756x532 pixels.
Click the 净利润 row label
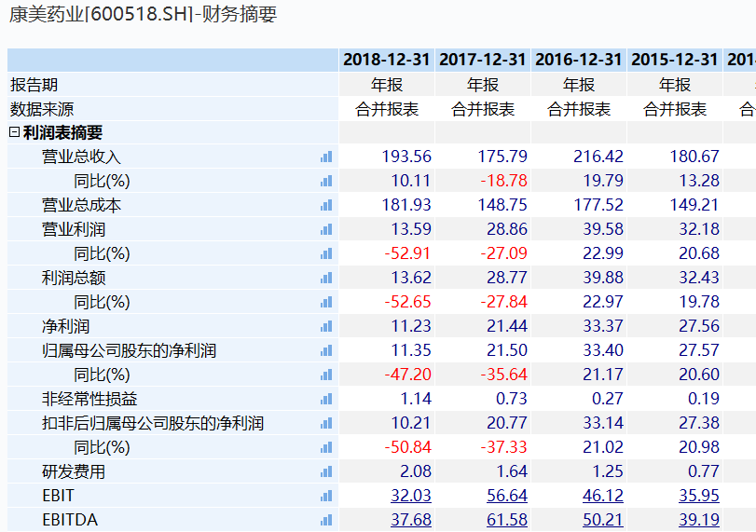point(65,326)
